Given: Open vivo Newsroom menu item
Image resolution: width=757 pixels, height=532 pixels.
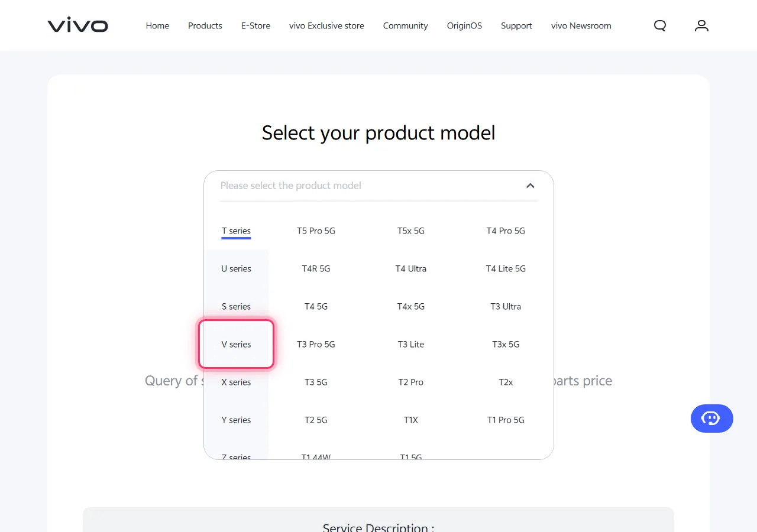Looking at the screenshot, I should [x=581, y=26].
